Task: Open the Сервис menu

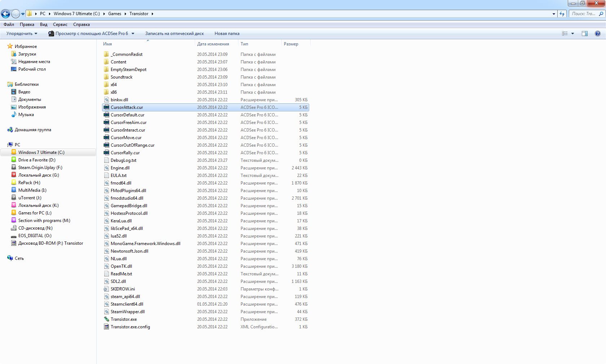Action: tap(60, 25)
